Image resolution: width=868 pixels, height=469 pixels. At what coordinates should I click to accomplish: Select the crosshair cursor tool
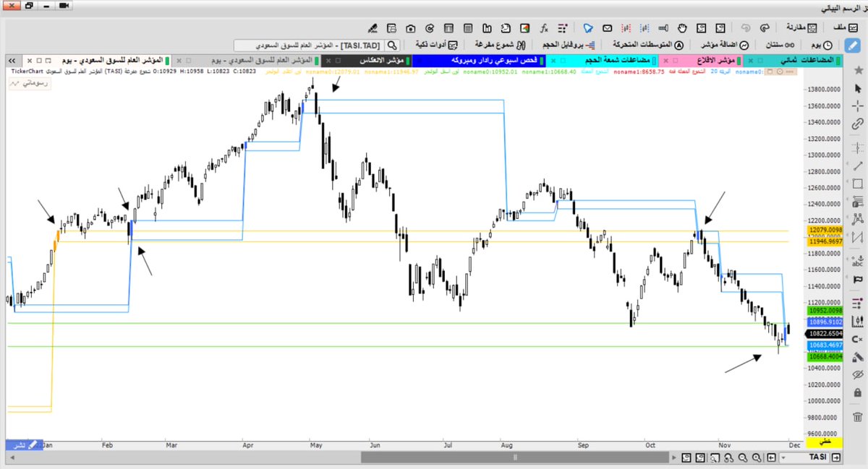(x=857, y=106)
